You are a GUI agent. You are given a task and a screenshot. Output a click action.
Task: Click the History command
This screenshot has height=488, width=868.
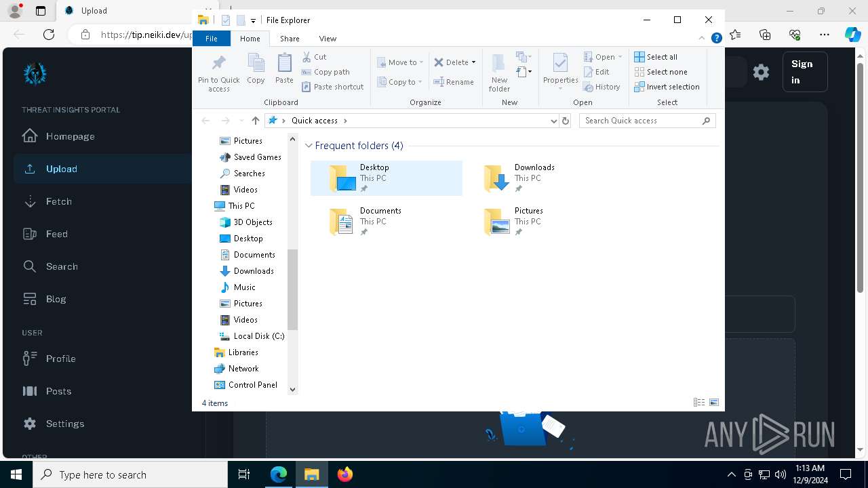click(601, 87)
